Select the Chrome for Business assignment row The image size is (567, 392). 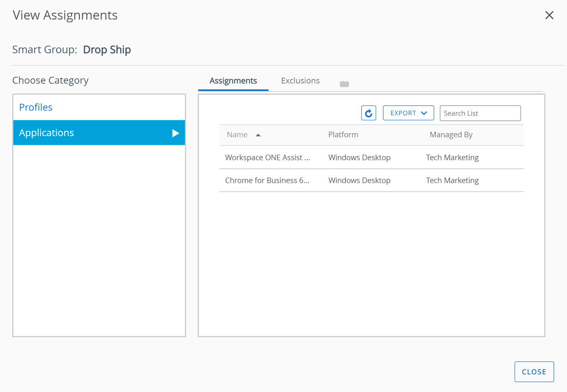tap(267, 180)
